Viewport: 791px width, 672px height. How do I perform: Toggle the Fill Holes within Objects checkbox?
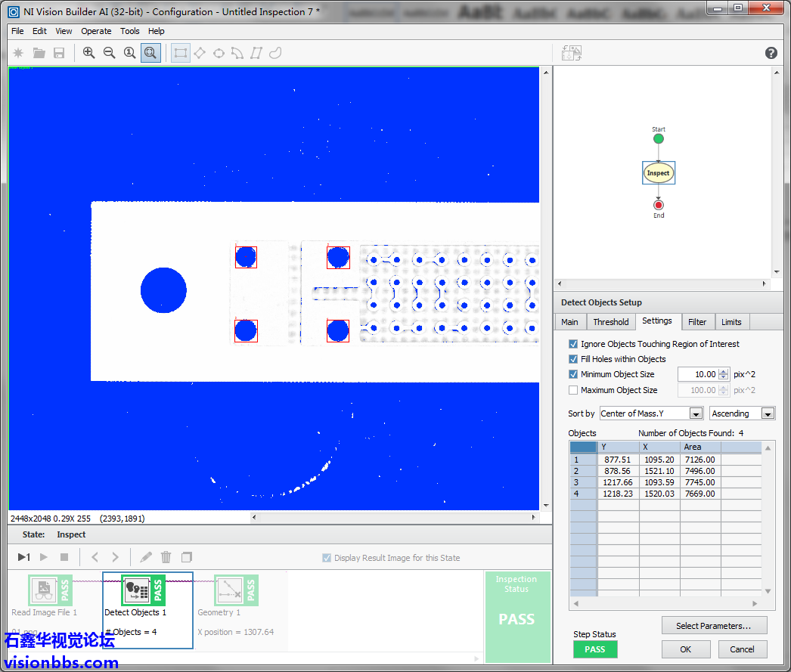click(x=573, y=359)
